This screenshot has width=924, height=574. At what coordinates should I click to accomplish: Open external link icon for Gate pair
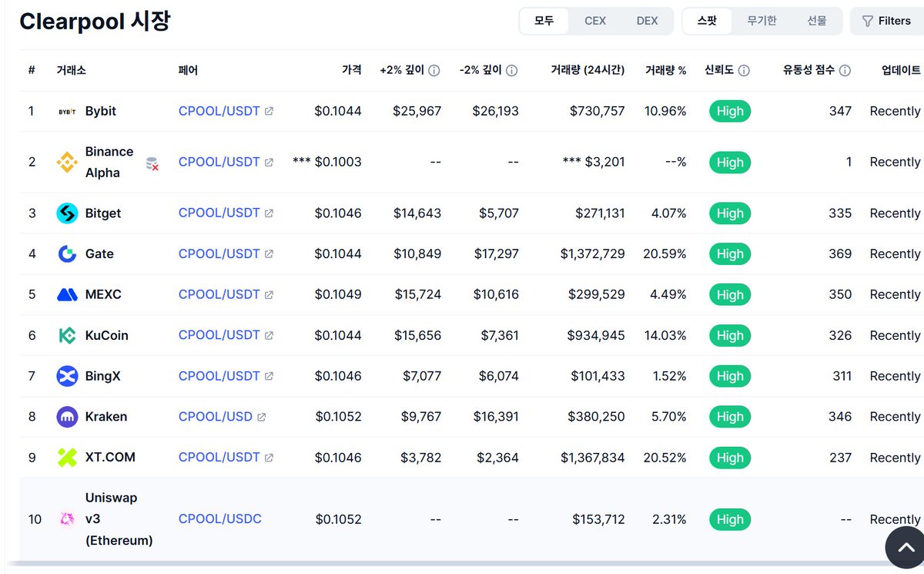point(269,253)
